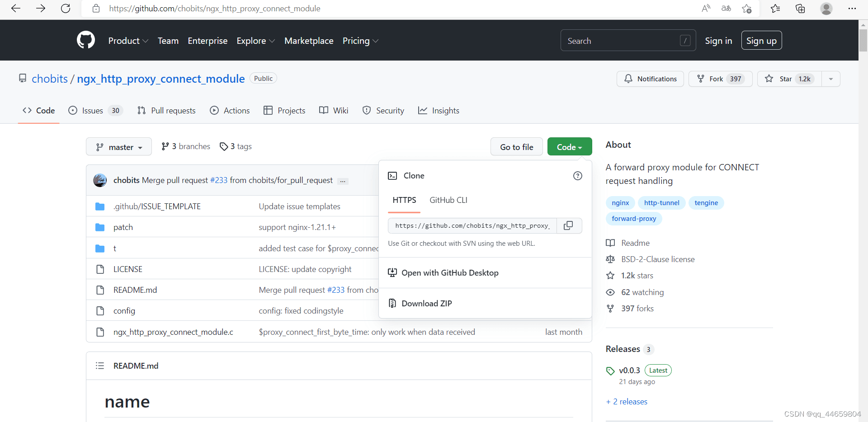Screen dimensions: 868x422
Task: Click the browser refresh icon
Action: [66, 9]
